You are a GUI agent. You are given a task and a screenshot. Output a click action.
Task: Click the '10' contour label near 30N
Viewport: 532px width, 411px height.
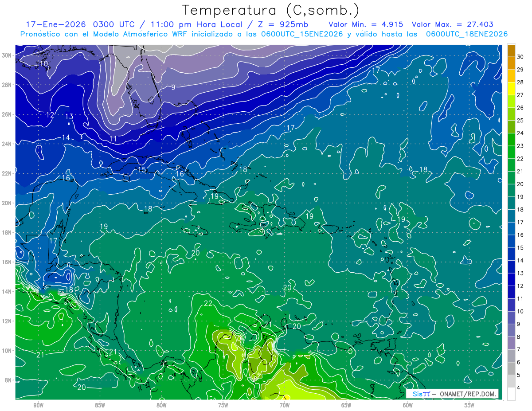(44, 63)
